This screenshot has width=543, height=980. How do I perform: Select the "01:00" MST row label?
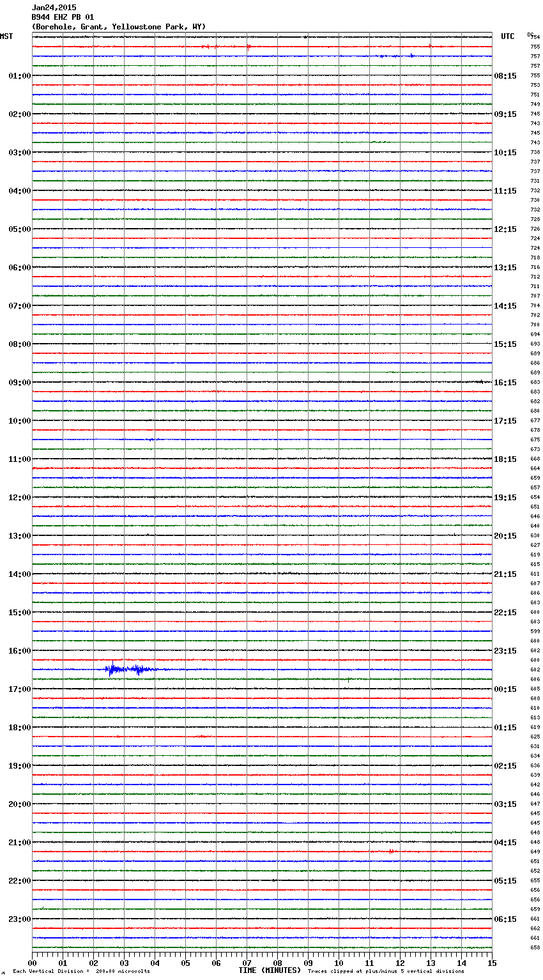tap(20, 76)
